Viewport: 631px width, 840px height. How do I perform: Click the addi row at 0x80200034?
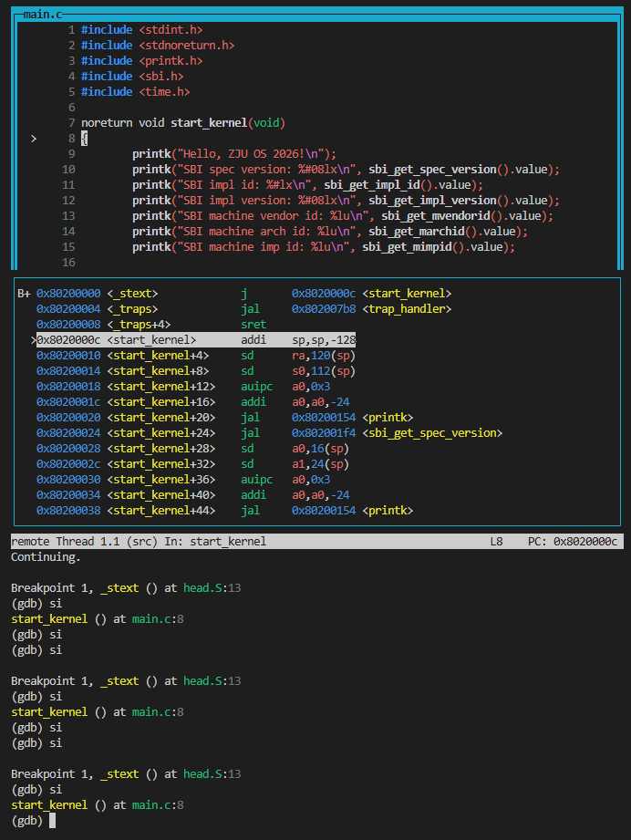pos(192,495)
